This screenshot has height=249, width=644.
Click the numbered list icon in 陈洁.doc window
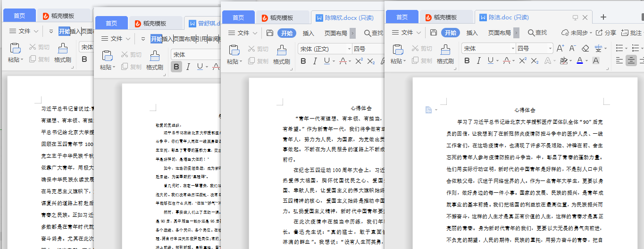coord(635,48)
